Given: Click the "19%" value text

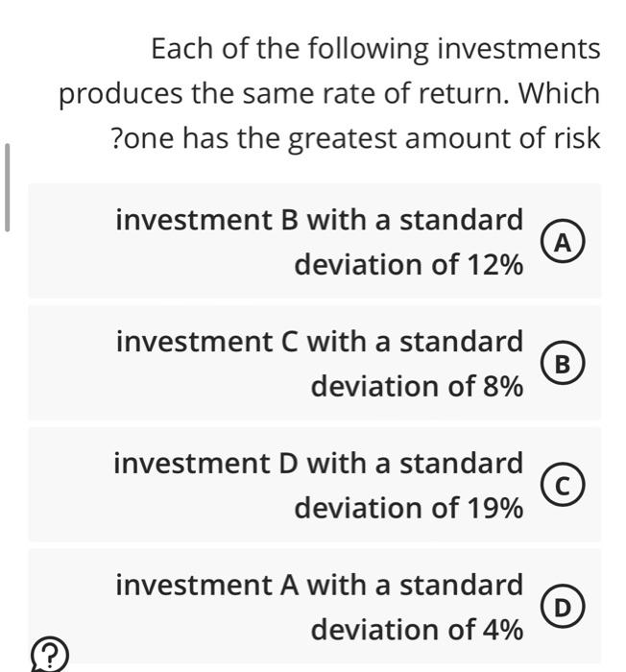Looking at the screenshot, I should click(493, 508).
